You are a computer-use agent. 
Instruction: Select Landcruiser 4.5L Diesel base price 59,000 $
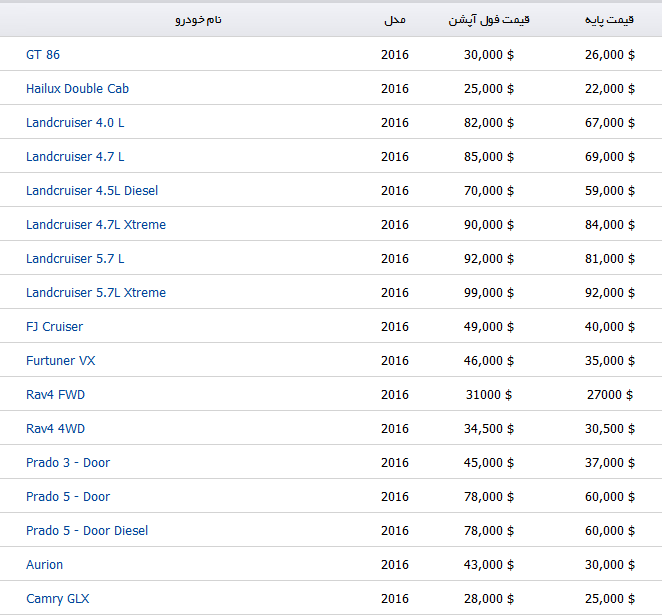[610, 190]
